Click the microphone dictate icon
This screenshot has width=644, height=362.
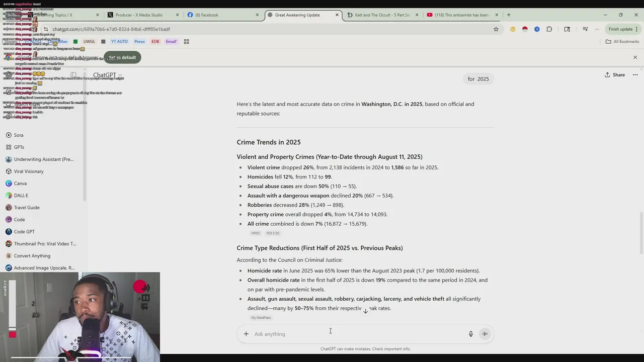[x=471, y=334]
